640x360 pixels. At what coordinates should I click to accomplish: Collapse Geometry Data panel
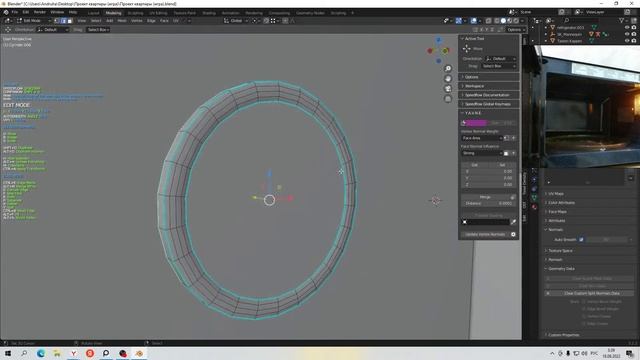tap(588, 269)
